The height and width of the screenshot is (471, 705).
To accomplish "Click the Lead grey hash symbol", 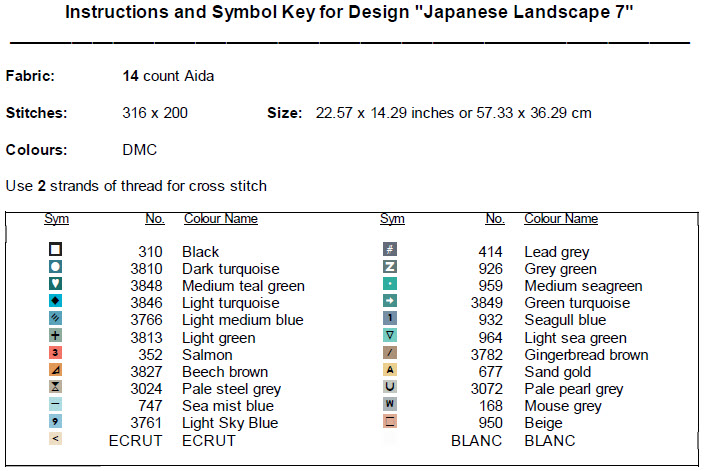I will [391, 250].
